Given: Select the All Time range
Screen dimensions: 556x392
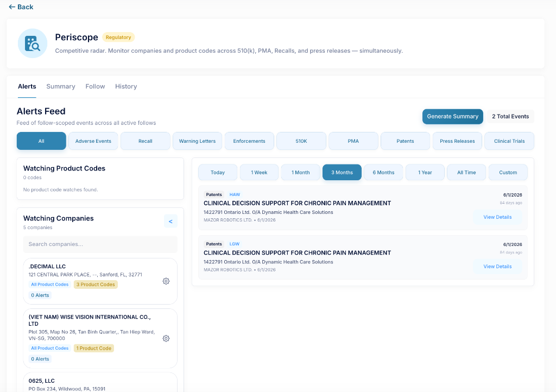Looking at the screenshot, I should point(466,172).
